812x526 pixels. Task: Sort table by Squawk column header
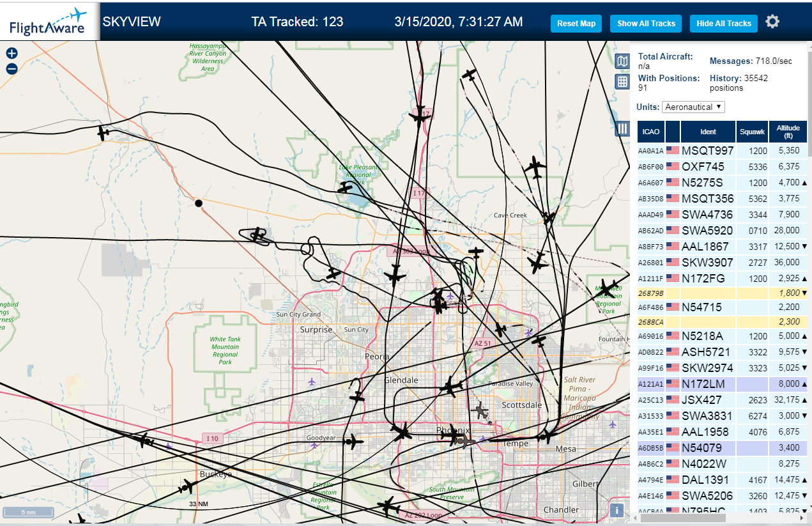point(752,132)
